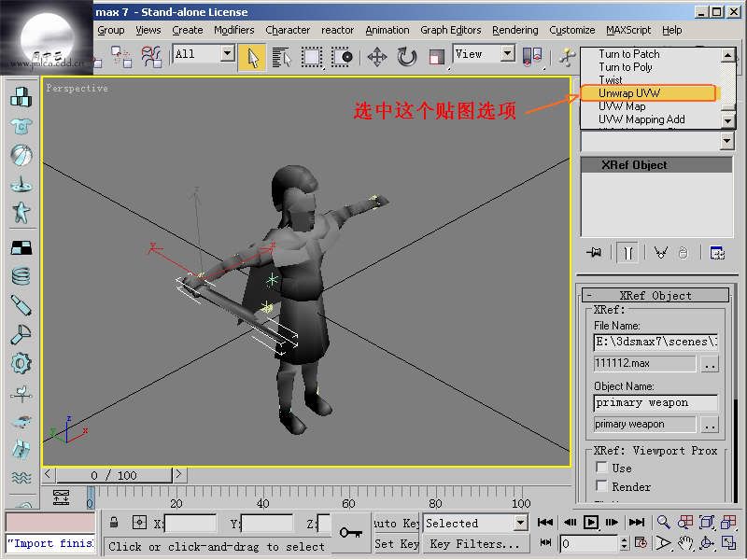
Task: Click the Configure Modifier Sets icon
Action: click(x=717, y=252)
